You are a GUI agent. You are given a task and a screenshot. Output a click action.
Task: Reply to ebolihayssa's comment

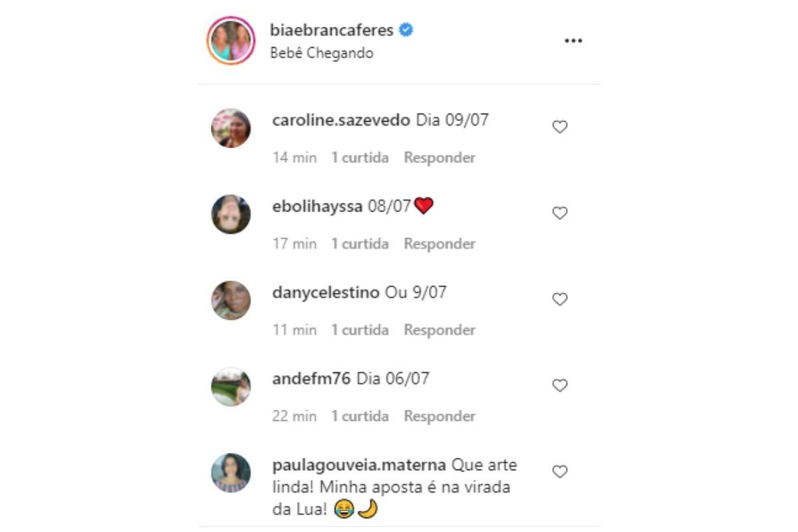point(440,243)
